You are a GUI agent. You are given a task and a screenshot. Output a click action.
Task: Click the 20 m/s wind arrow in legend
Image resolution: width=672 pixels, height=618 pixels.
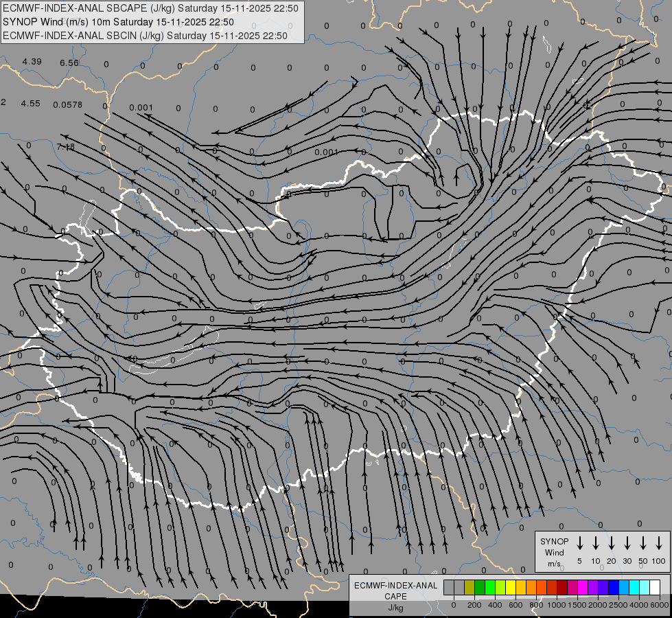[x=612, y=543]
